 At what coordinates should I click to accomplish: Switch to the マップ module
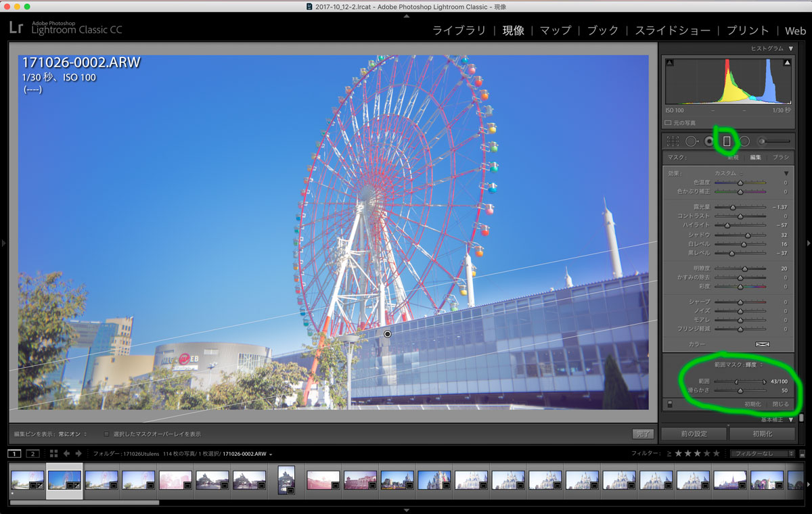pos(556,30)
